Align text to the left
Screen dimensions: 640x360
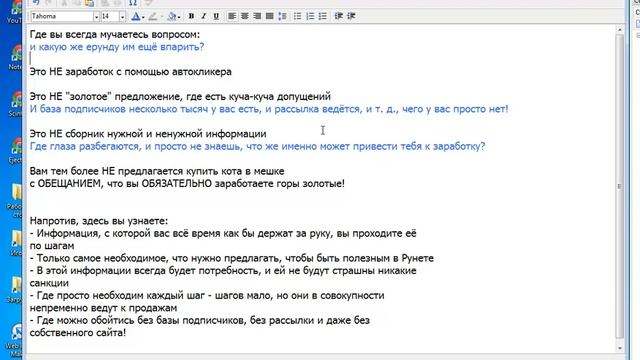coord(232,16)
